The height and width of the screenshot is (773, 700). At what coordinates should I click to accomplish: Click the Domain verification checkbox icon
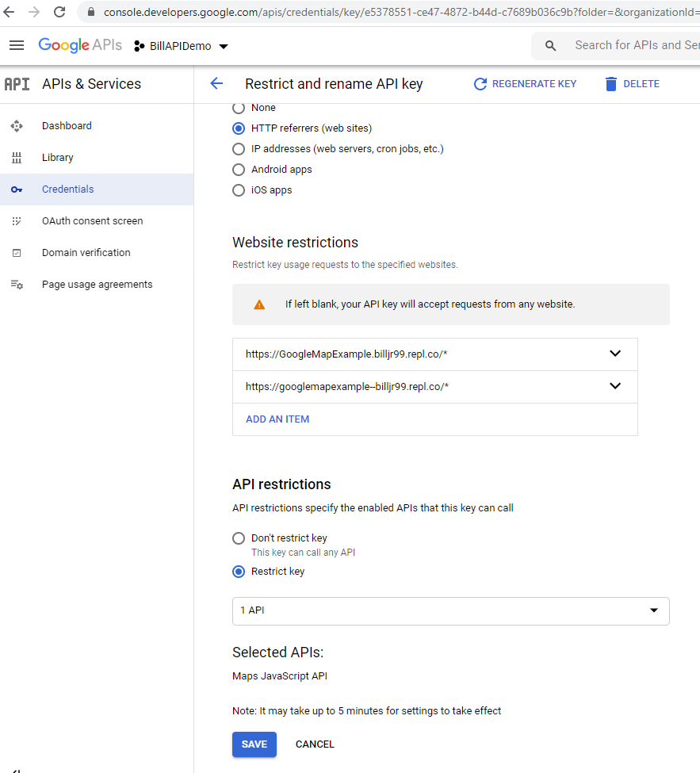[x=17, y=253]
